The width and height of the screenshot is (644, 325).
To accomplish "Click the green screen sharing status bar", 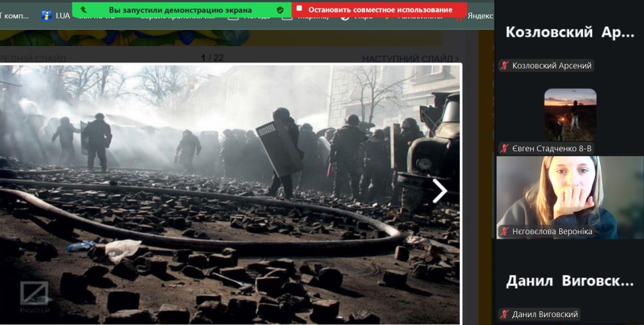I will pyautogui.click(x=179, y=10).
